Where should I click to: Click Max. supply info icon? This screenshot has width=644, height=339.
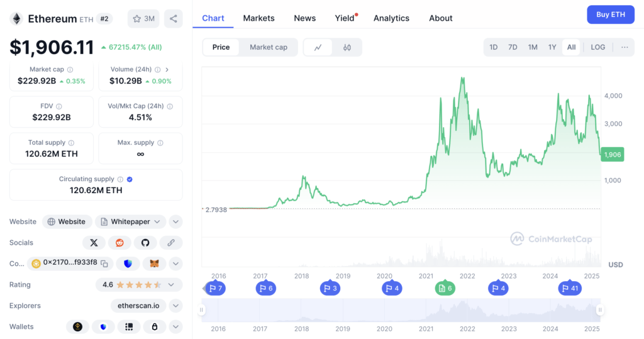point(160,143)
